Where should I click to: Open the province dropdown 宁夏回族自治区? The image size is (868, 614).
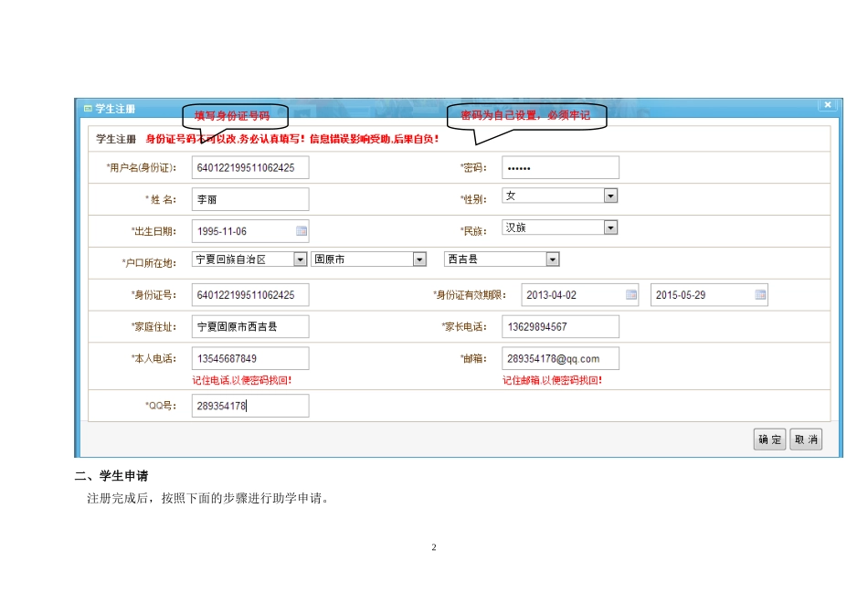249,259
